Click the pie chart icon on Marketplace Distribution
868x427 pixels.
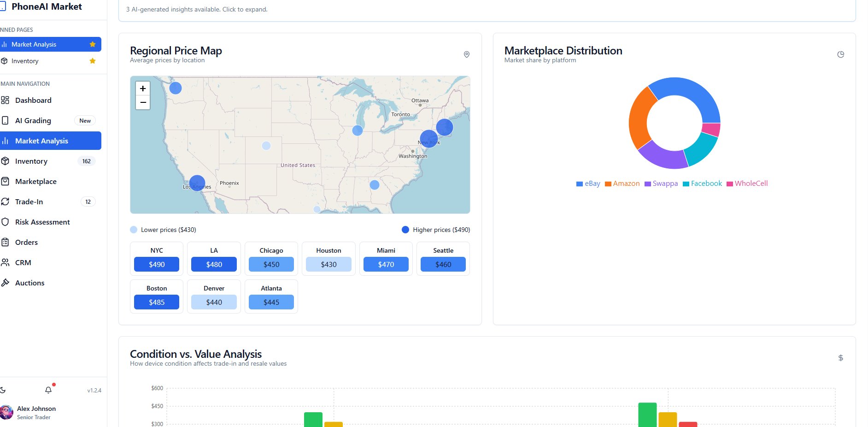pyautogui.click(x=841, y=54)
